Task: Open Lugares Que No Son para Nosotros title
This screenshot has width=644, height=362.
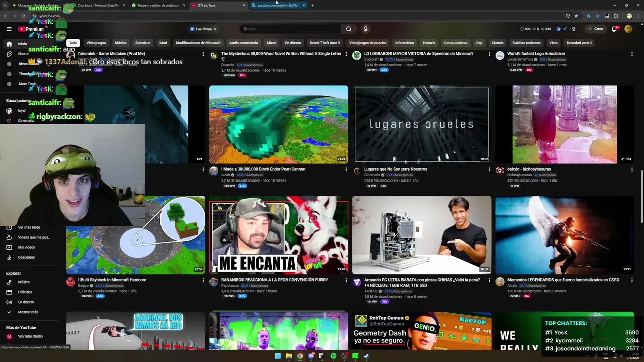Action: pyautogui.click(x=395, y=169)
